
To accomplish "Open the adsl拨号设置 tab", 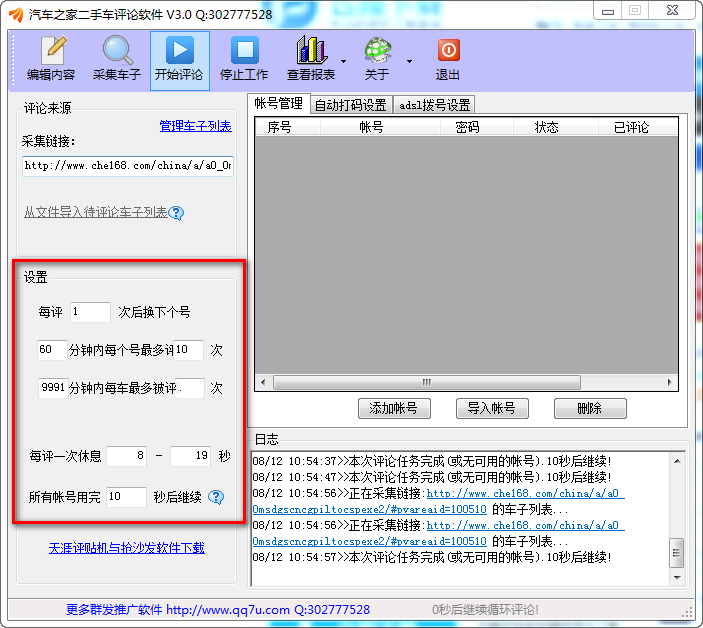I will [434, 105].
